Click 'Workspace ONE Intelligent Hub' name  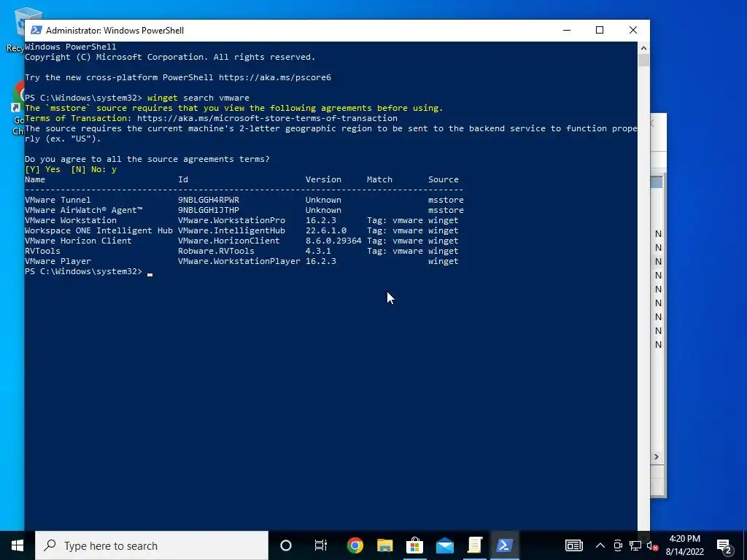click(98, 230)
